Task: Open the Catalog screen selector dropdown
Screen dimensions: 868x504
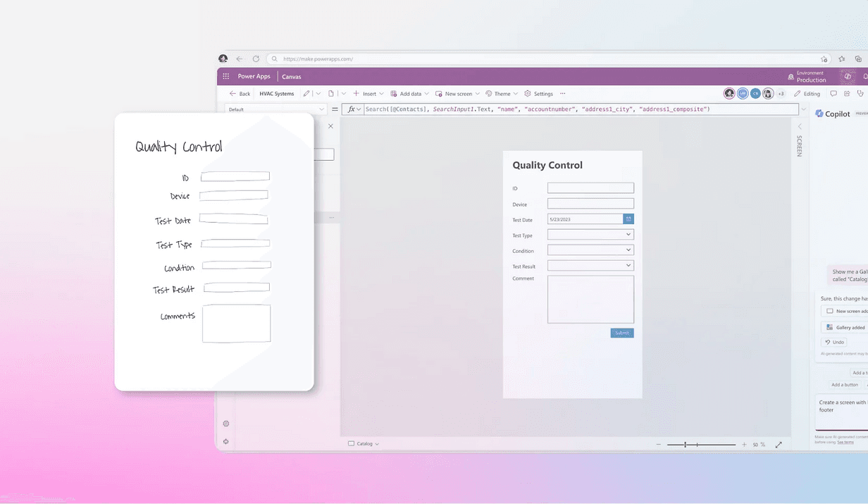Action: click(x=364, y=444)
